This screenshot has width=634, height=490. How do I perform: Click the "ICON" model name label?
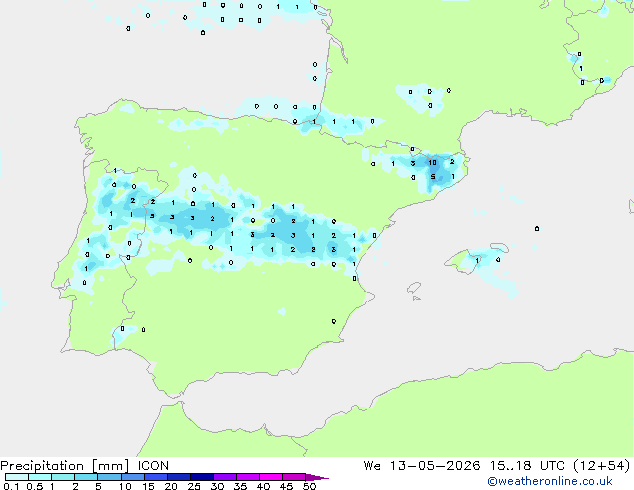click(x=153, y=466)
